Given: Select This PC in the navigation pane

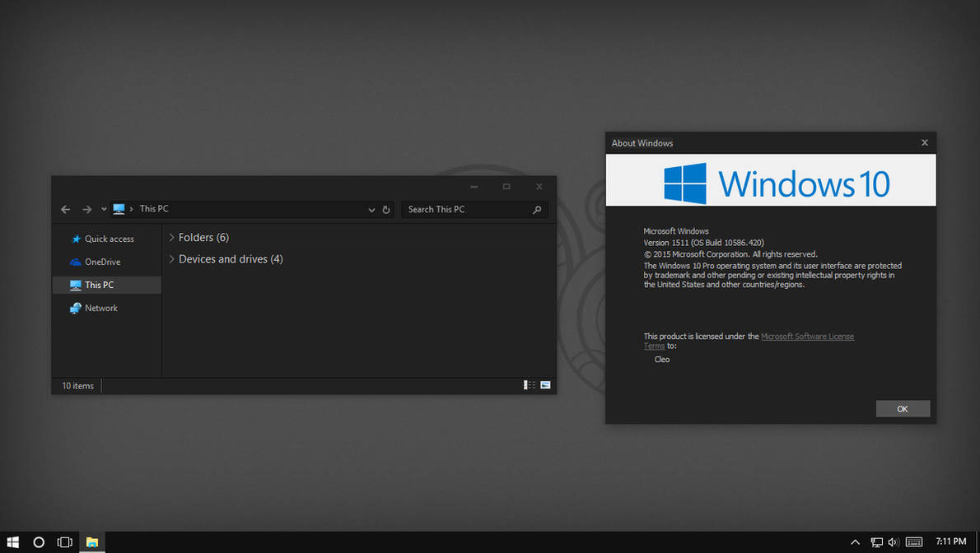Looking at the screenshot, I should tap(107, 285).
